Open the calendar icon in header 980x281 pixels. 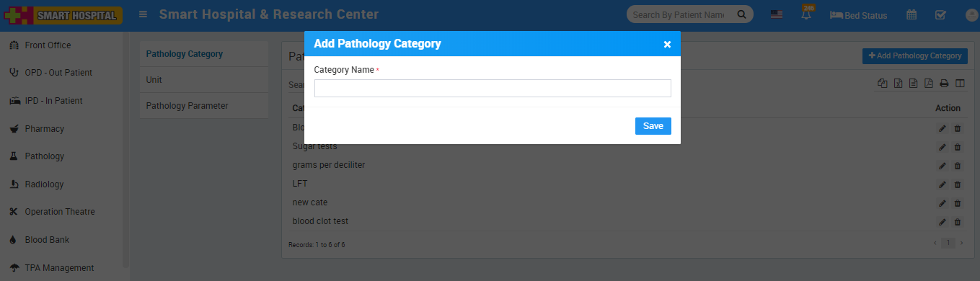(x=911, y=14)
